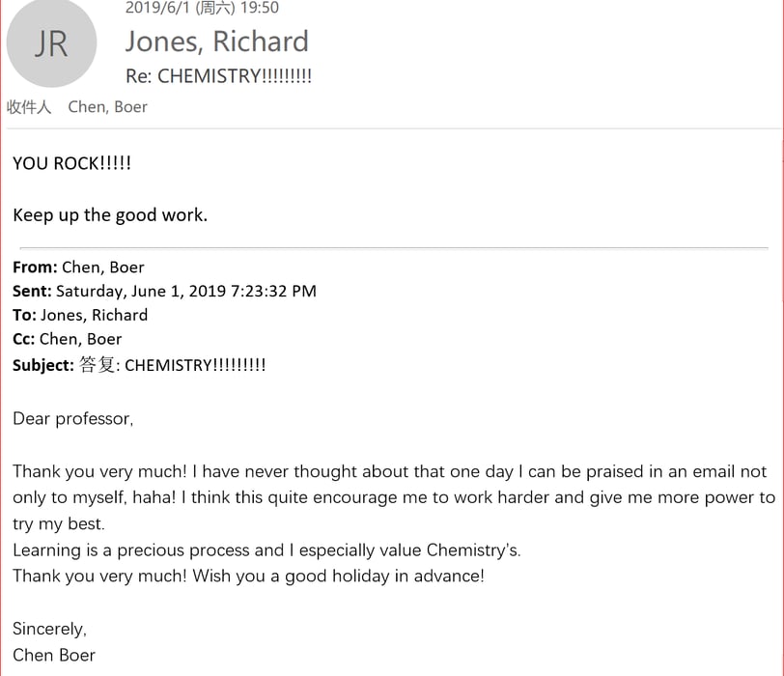
Task: Open recipient Chen, Boer in header
Action: tap(107, 107)
